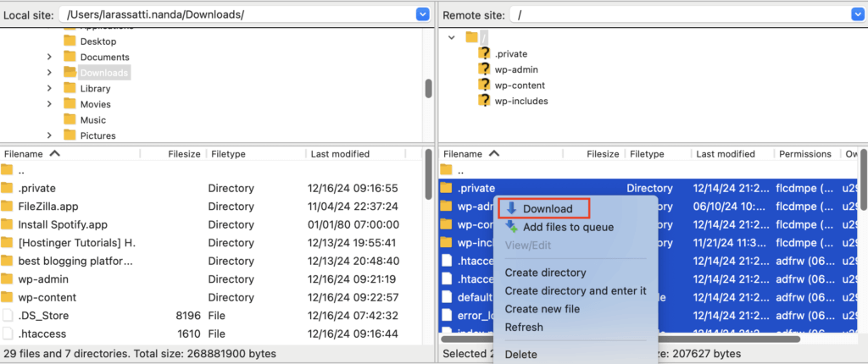Click the Add files to queue icon

coord(511,227)
